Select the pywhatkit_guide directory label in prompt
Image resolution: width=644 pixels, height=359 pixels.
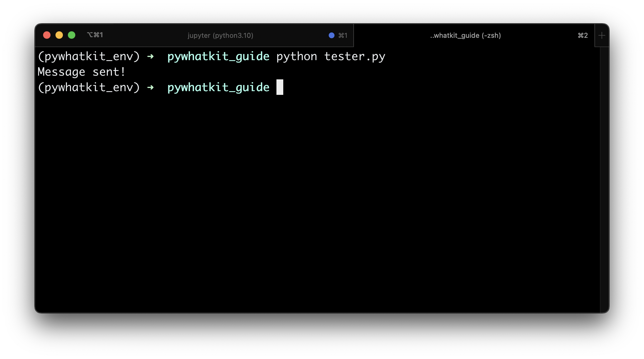[218, 56]
